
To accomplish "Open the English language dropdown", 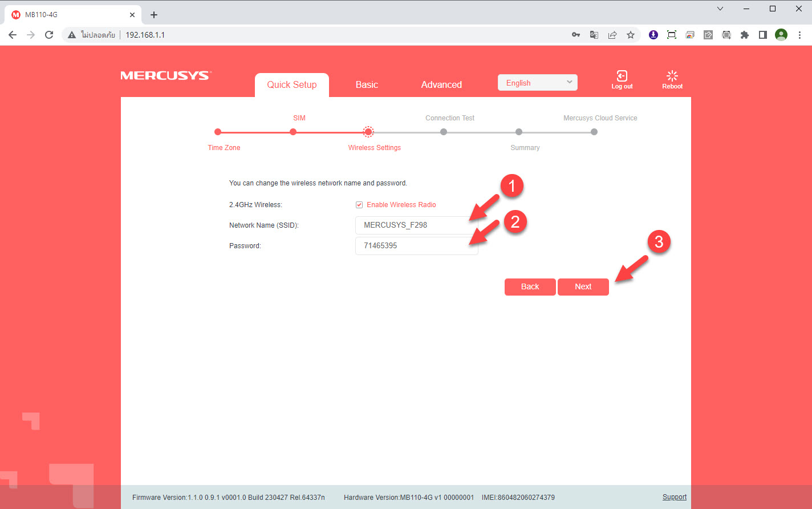I will [538, 83].
